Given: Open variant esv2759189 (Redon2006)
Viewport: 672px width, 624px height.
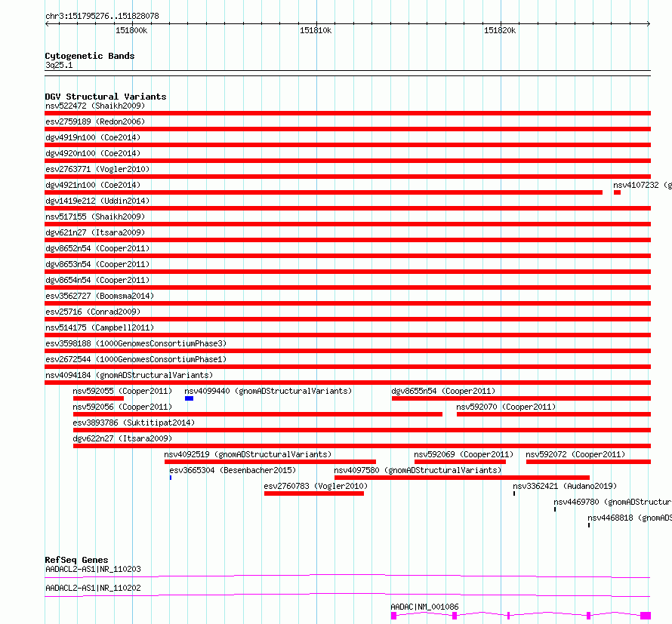Looking at the screenshot, I should click(x=347, y=129).
